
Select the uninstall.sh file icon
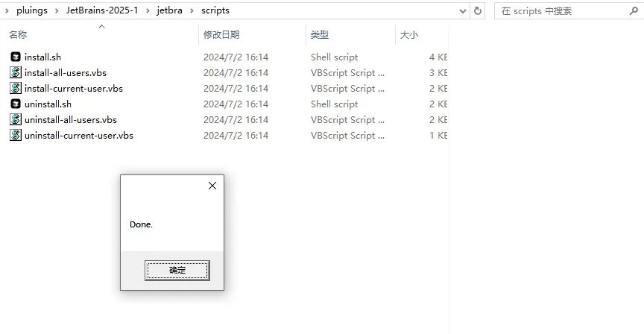point(16,104)
